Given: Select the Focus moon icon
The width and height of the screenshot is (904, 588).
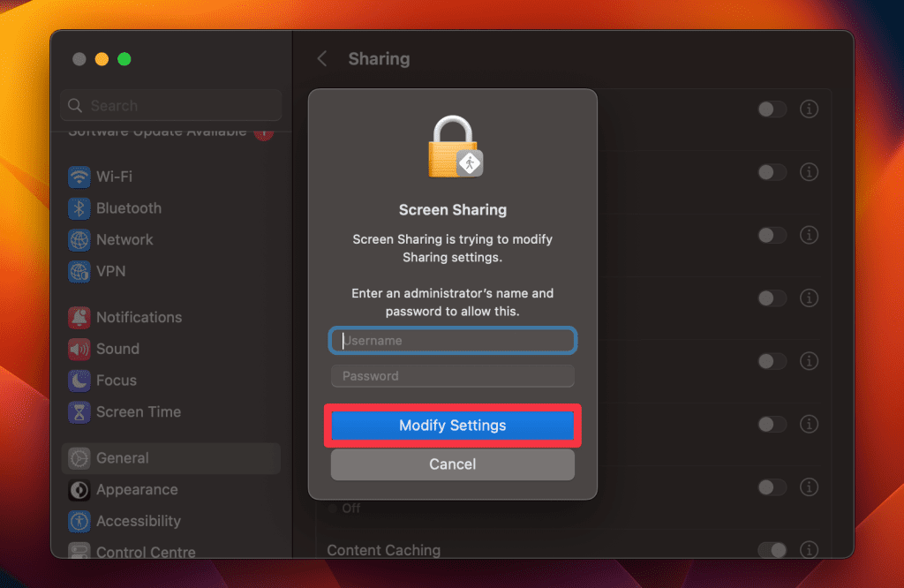Looking at the screenshot, I should pos(79,381).
